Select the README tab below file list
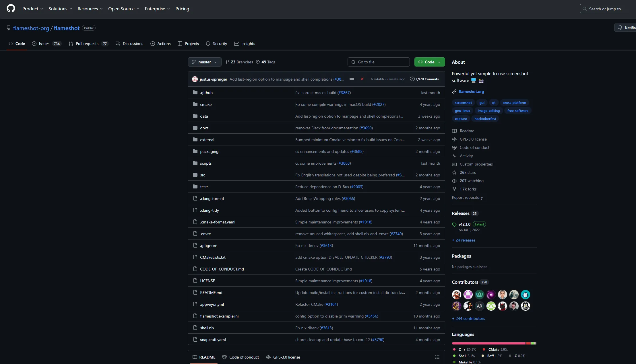The image size is (636, 364). point(204,357)
